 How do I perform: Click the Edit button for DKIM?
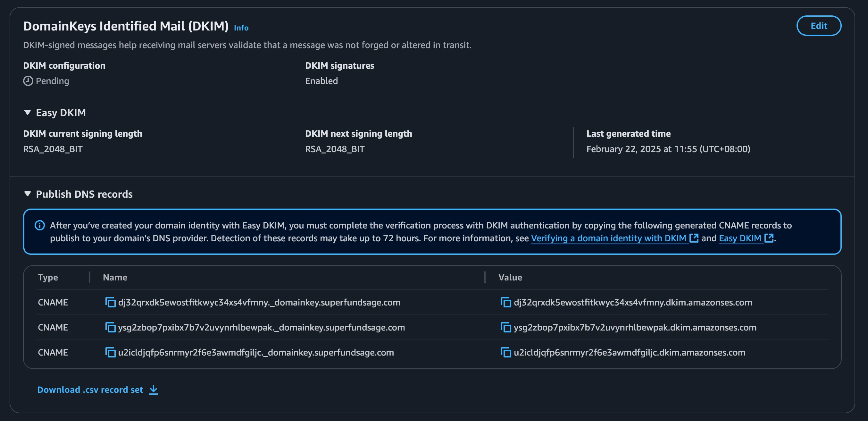point(818,26)
